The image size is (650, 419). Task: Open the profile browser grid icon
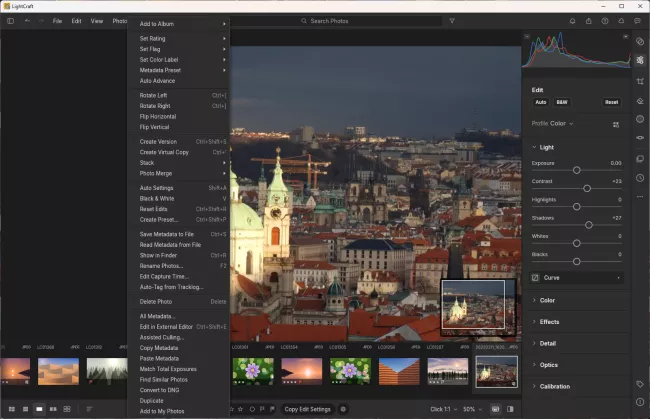(616, 124)
